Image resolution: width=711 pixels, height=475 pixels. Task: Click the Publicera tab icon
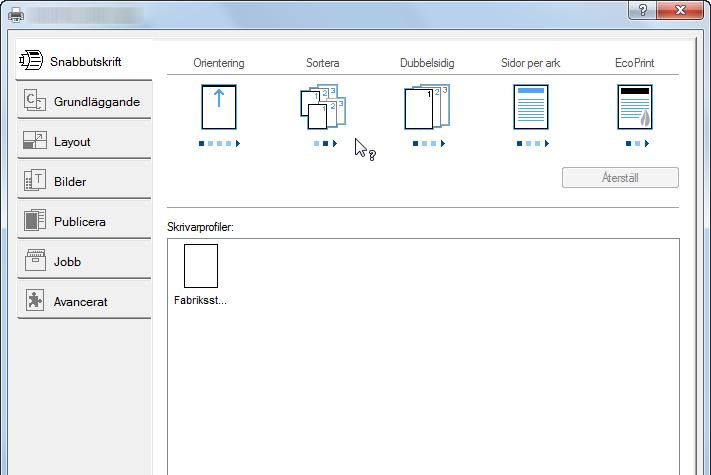(34, 220)
